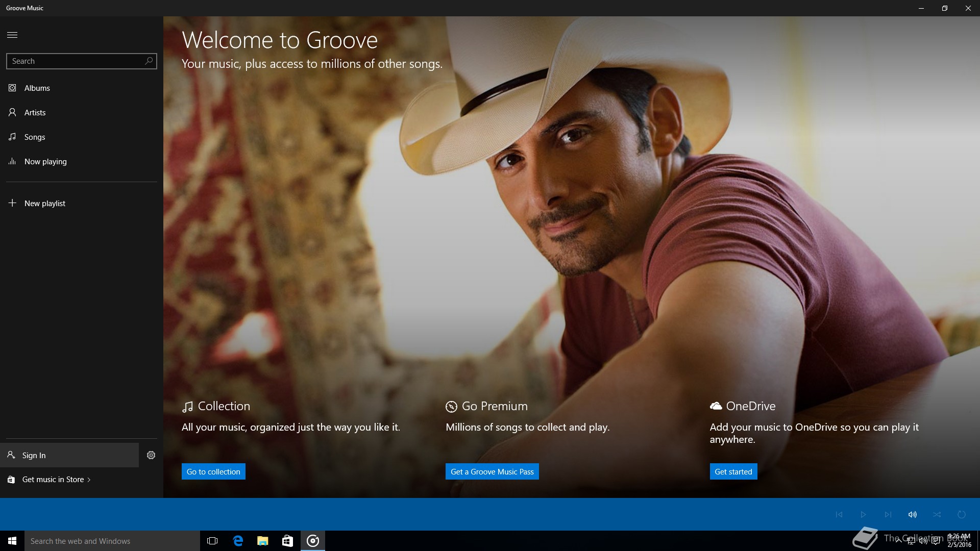Screen dimensions: 980x551
Task: Open the Artists section
Action: 82,112
